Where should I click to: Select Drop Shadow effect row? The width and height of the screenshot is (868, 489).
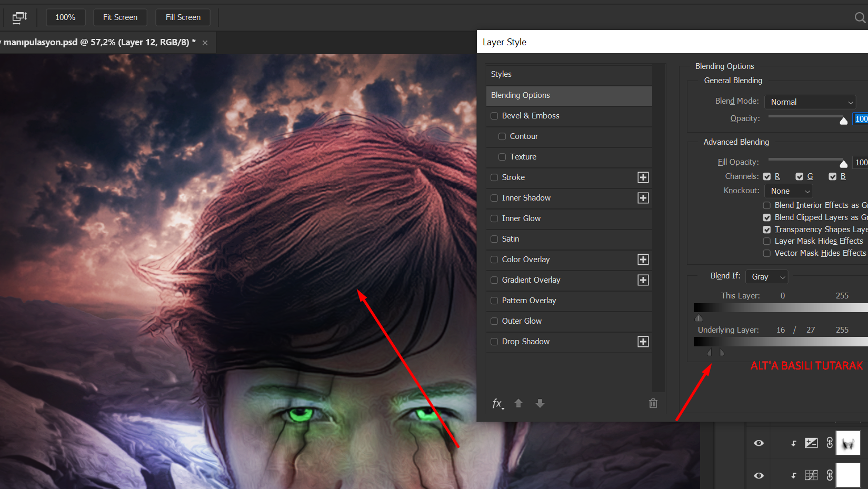[x=568, y=342]
